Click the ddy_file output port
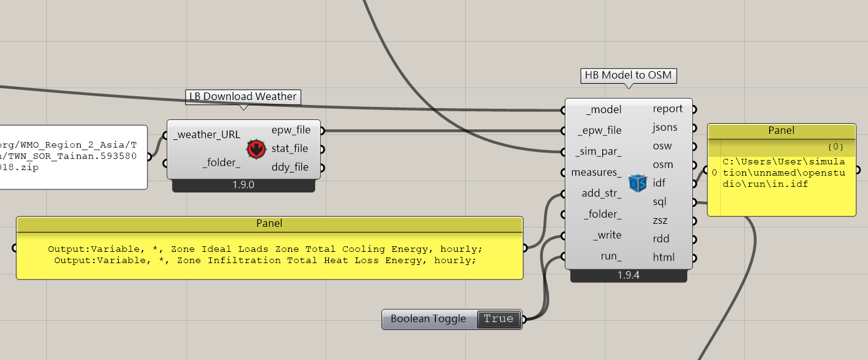The width and height of the screenshot is (868, 360). (291, 167)
